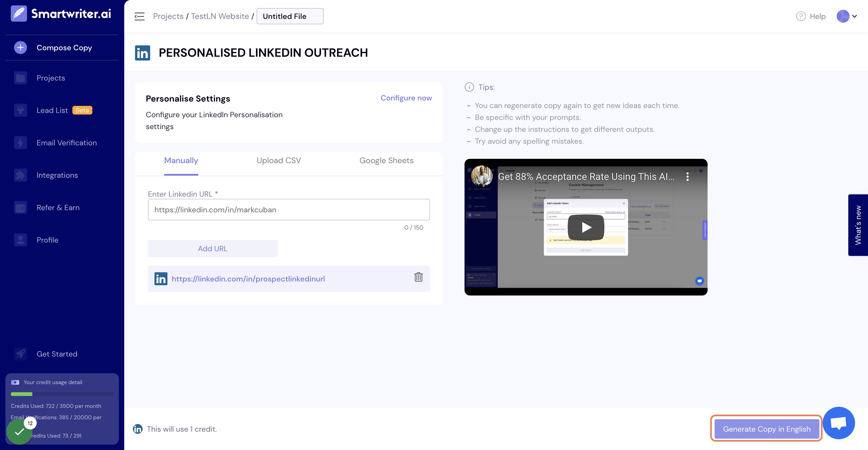Screen dimensions: 868x450
Task: Click the credit usage progress bar
Action: (62, 394)
